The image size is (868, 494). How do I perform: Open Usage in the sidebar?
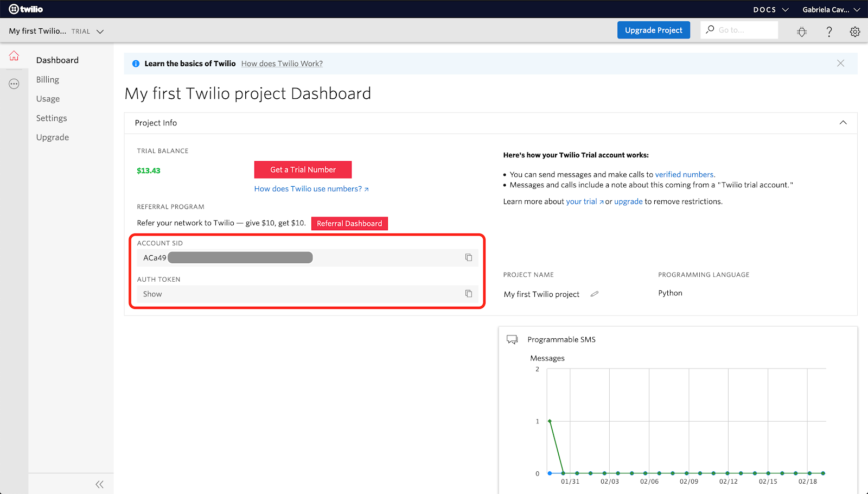click(x=48, y=99)
